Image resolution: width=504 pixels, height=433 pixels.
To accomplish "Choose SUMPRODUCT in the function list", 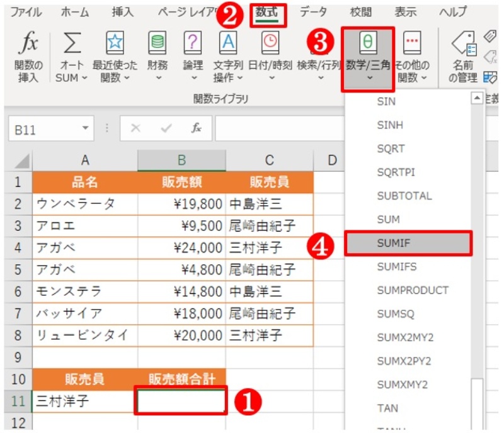I will click(x=413, y=290).
